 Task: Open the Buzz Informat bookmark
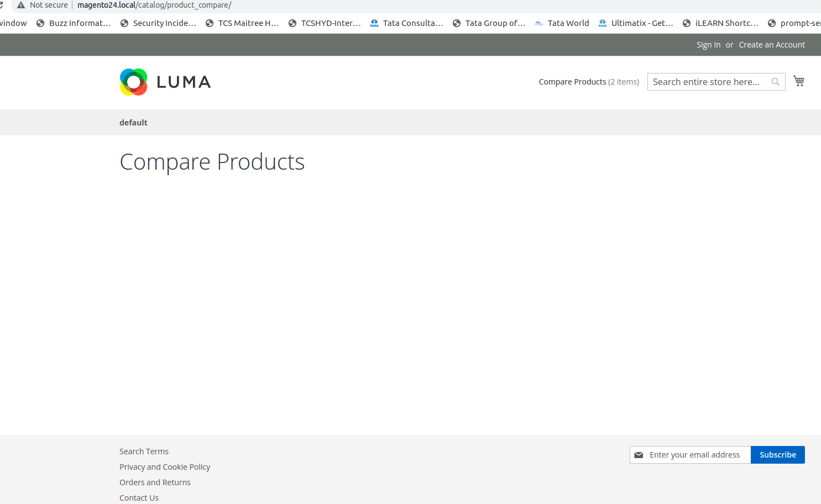[74, 23]
